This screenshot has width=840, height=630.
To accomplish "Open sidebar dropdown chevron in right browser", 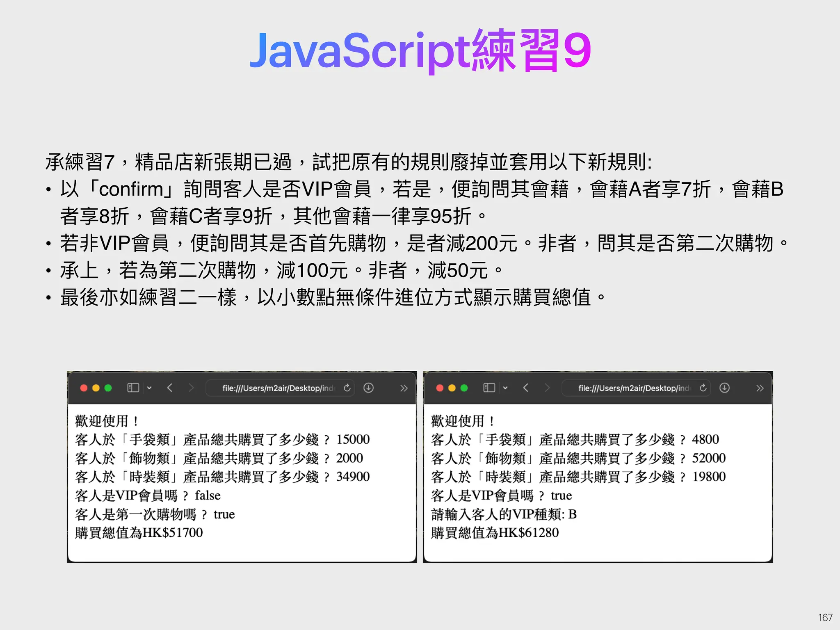I will [x=505, y=388].
